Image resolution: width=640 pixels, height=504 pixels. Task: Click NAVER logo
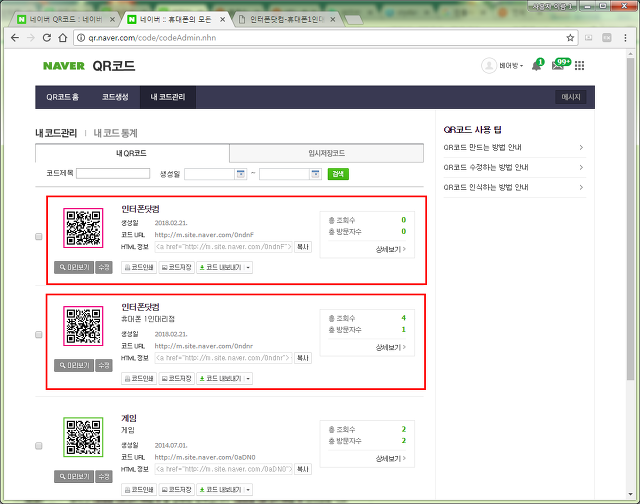64,66
